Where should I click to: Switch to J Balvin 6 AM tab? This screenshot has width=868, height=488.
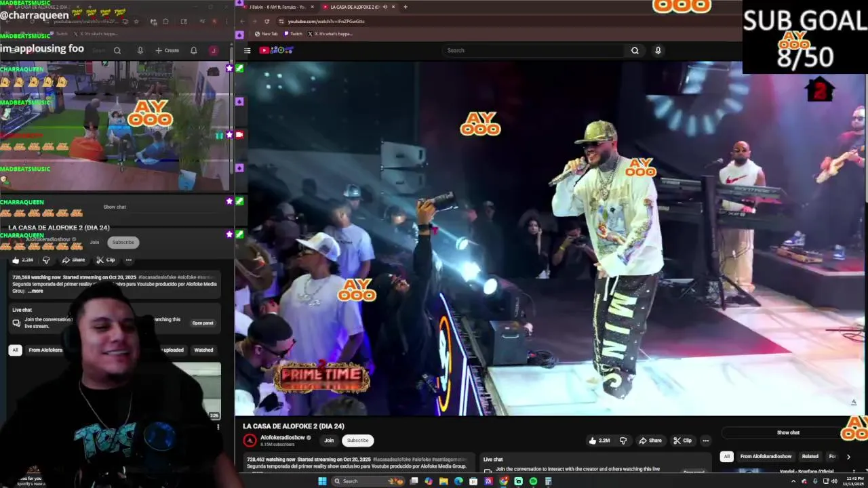277,7
